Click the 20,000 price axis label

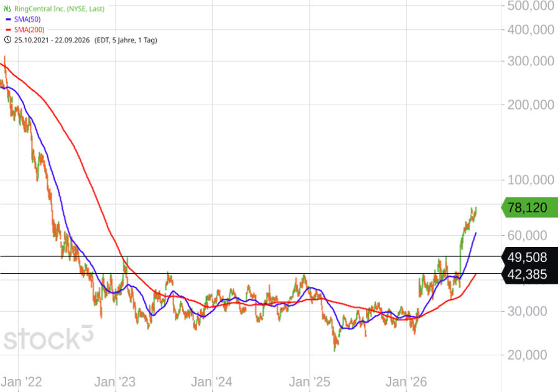(x=527, y=355)
